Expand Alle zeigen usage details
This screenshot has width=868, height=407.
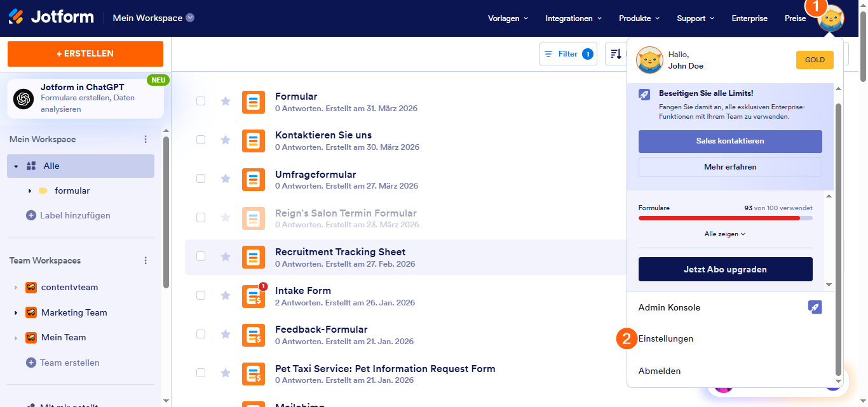click(x=725, y=234)
